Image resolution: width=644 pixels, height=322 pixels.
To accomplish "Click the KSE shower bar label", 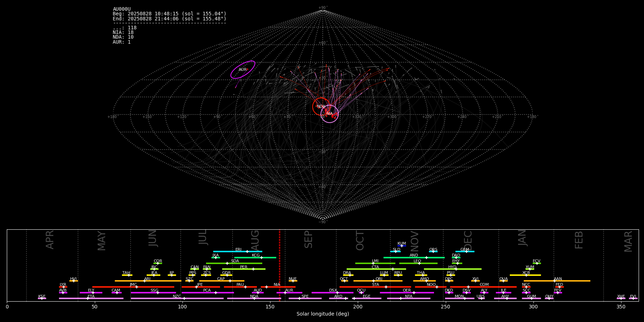I will (42, 297).
